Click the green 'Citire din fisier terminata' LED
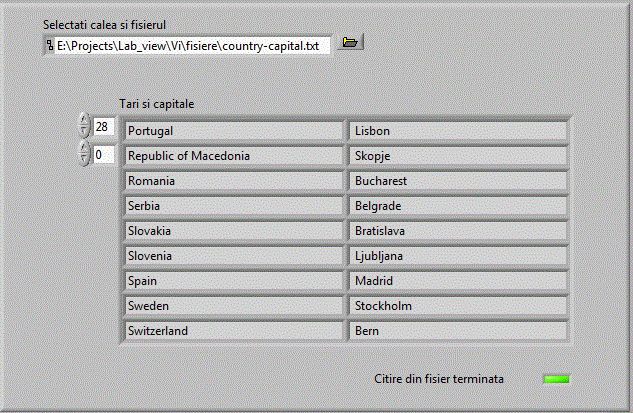 coord(556,379)
